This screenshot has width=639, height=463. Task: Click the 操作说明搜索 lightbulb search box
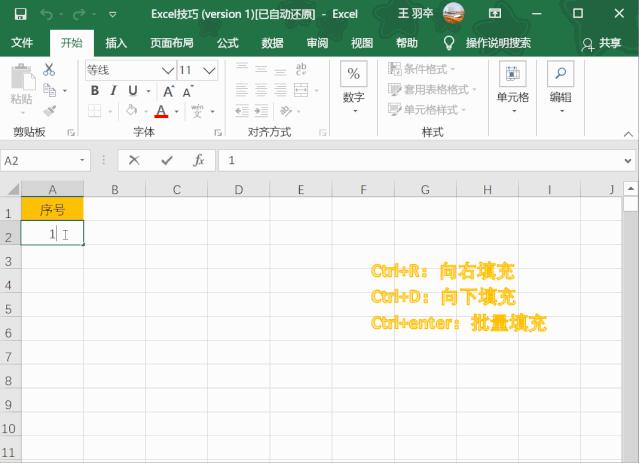point(487,43)
